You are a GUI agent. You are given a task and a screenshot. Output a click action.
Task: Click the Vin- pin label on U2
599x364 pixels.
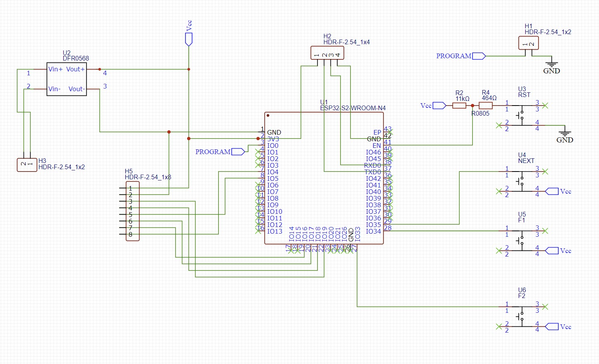54,89
